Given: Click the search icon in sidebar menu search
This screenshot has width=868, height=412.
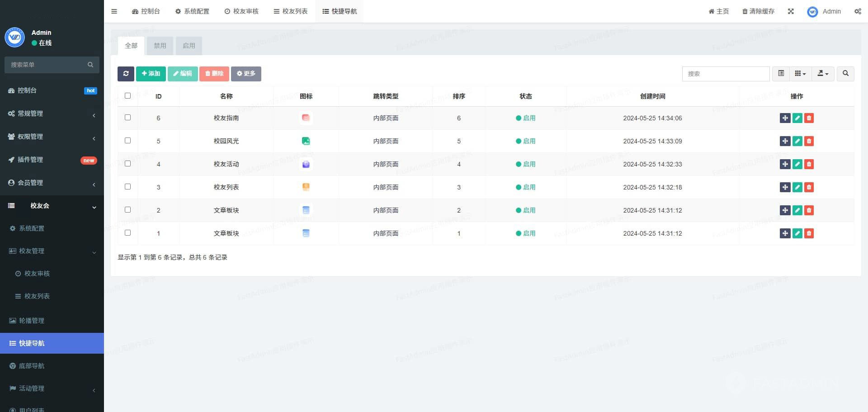Looking at the screenshot, I should (x=90, y=65).
